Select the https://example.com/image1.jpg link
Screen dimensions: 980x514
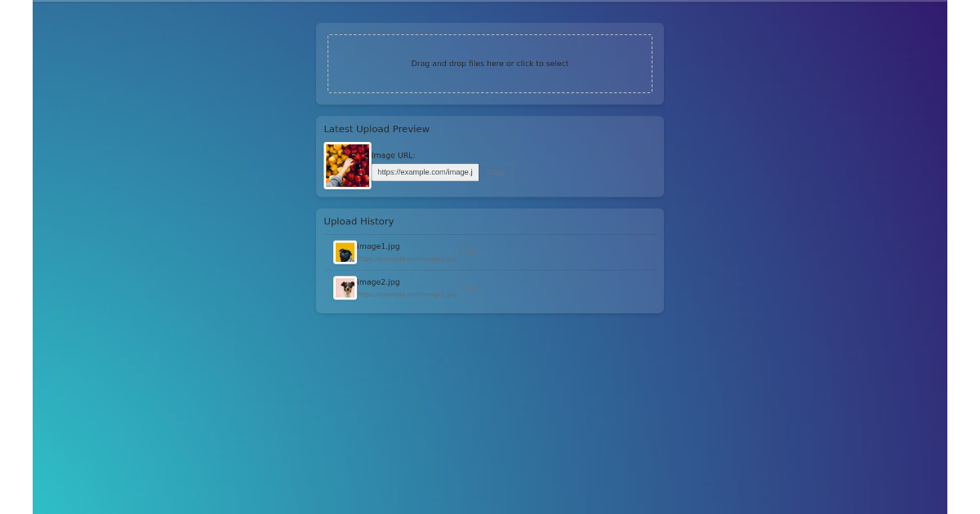[408, 259]
